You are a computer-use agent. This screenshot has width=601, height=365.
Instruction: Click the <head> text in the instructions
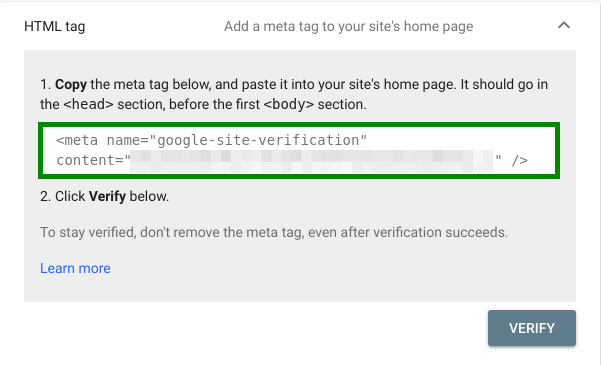tap(88, 104)
